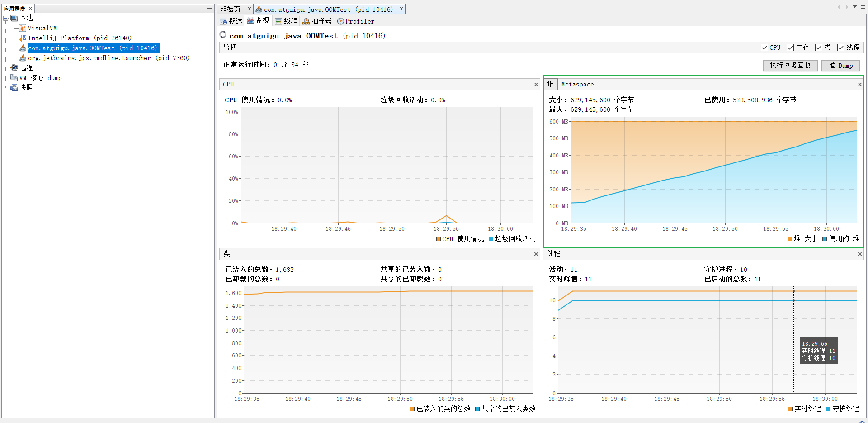Click the VM 核心 dump icon
Image resolution: width=868 pixels, height=423 pixels.
coord(14,78)
